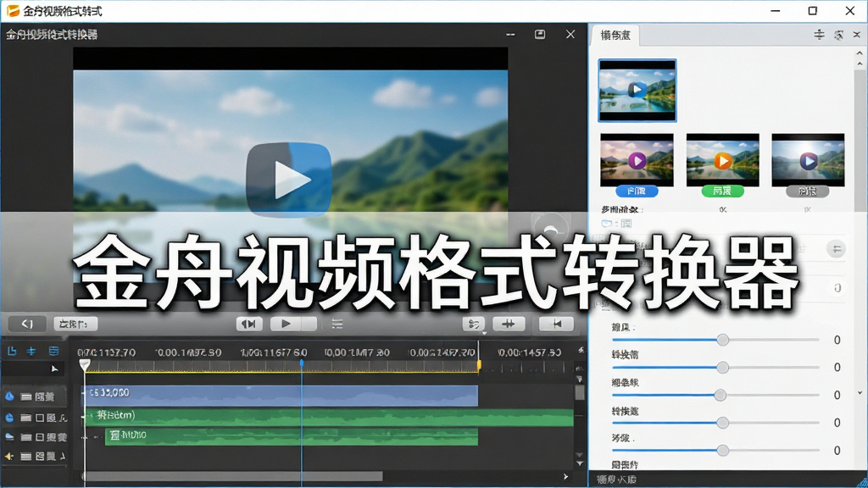Open the list icon next to playback buttons

[x=337, y=324]
